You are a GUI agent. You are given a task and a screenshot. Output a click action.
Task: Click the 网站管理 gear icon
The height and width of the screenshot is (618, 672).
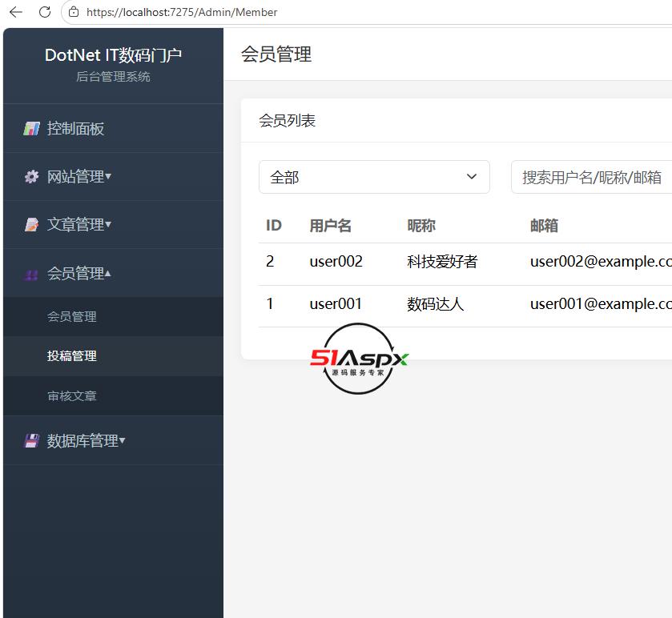click(x=31, y=176)
